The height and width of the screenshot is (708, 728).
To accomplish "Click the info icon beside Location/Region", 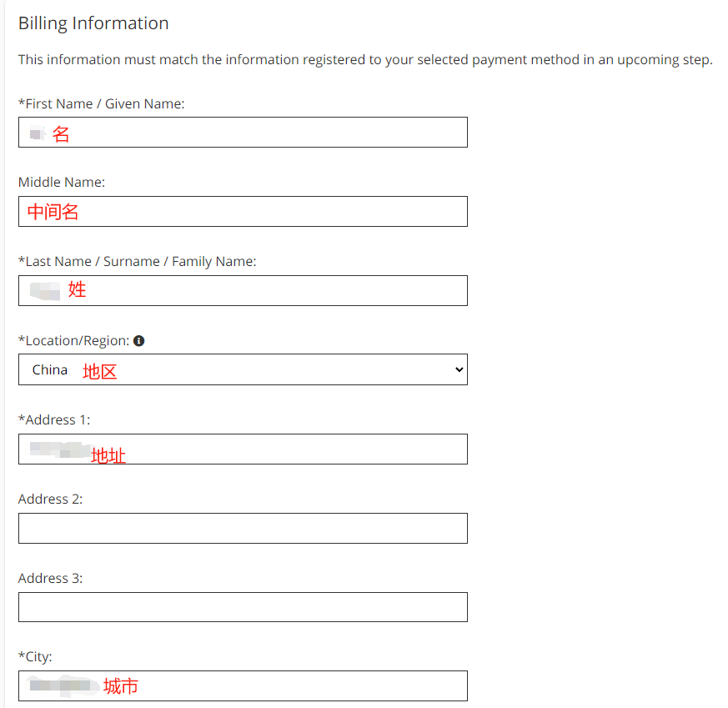I will pos(139,341).
